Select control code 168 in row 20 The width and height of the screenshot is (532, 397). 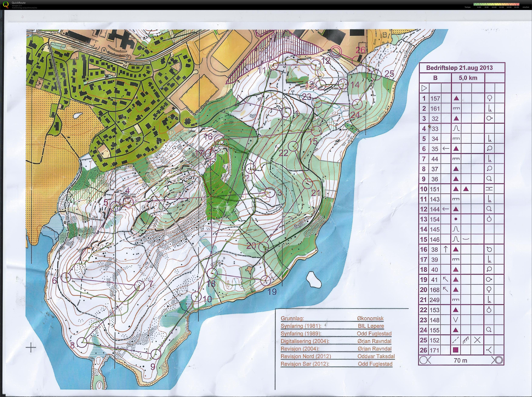pyautogui.click(x=435, y=290)
